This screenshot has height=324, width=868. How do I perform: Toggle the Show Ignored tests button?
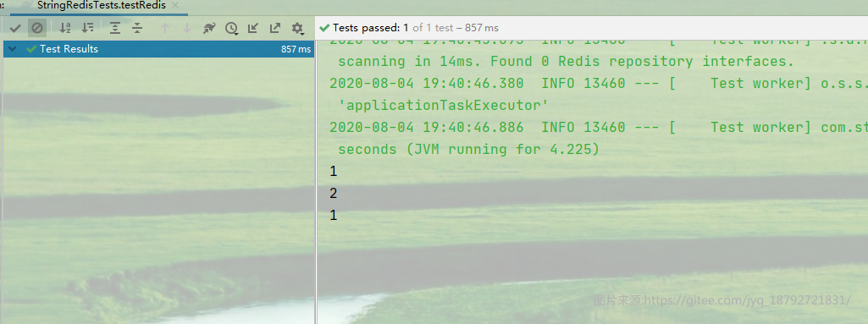click(x=37, y=28)
